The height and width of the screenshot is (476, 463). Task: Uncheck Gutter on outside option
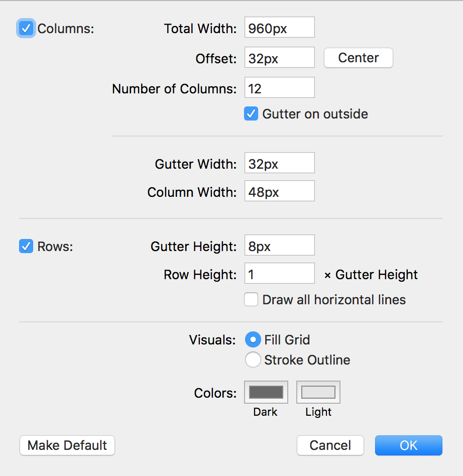(x=251, y=114)
